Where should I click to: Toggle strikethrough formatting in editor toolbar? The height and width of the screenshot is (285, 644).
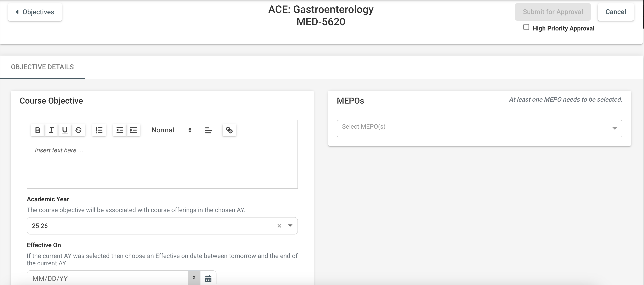78,130
